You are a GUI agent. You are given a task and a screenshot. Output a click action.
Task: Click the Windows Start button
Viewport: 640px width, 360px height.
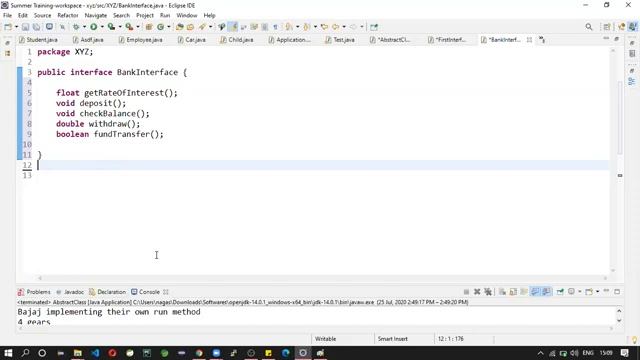(x=8, y=353)
